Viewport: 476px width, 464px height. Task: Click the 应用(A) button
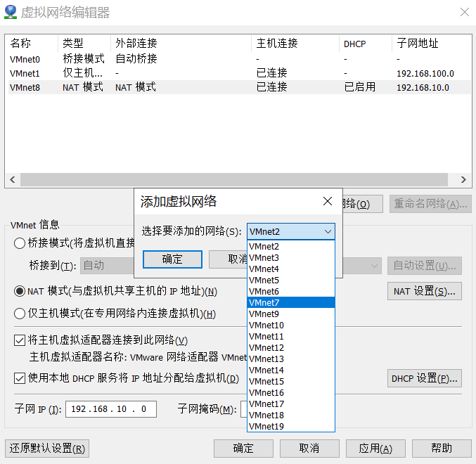pos(375,449)
